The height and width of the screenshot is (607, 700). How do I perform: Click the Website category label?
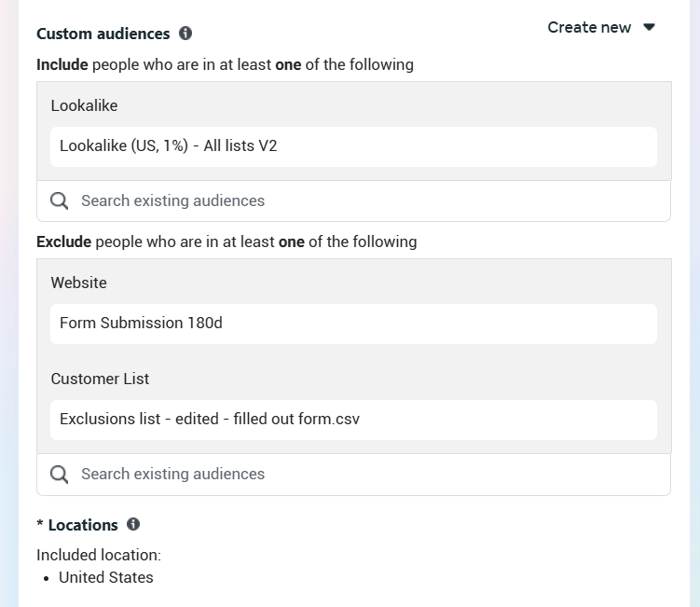(x=79, y=283)
